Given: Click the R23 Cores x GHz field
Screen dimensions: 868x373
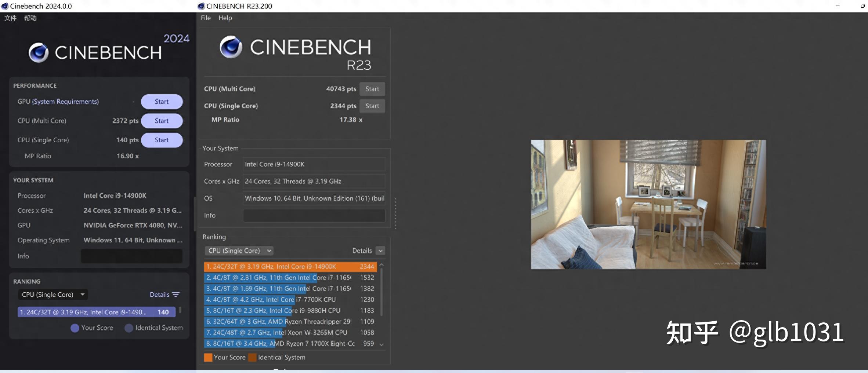Looking at the screenshot, I should (314, 181).
